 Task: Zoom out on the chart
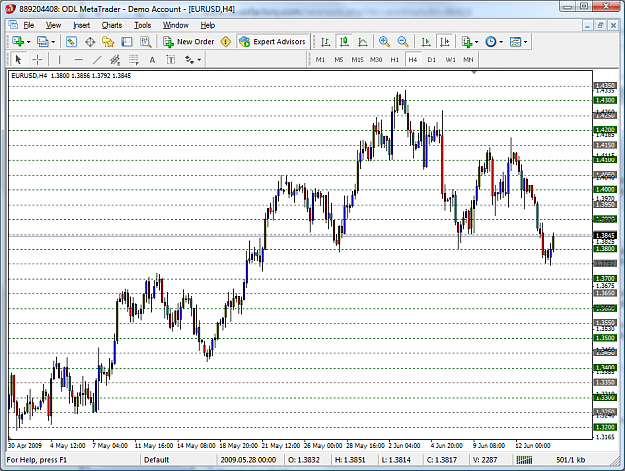403,41
